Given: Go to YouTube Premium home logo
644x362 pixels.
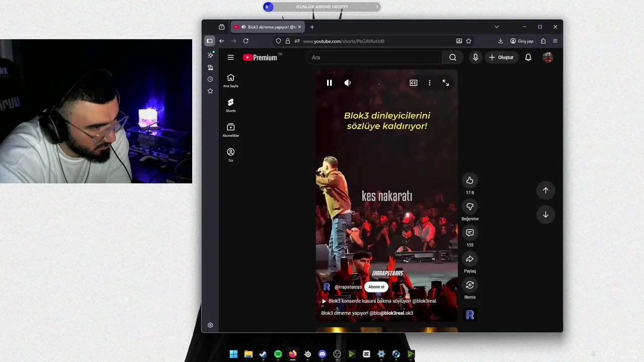Looking at the screenshot, I should coord(260,57).
